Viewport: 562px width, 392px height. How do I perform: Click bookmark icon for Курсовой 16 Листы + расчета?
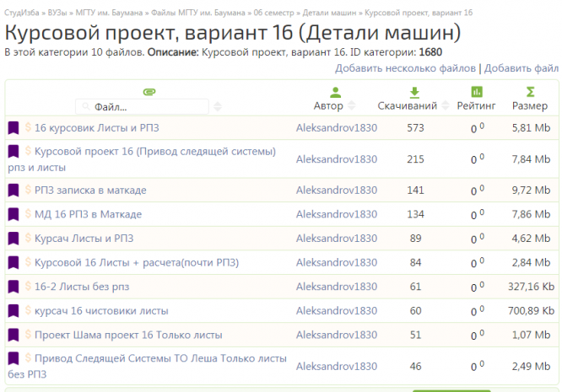14,262
